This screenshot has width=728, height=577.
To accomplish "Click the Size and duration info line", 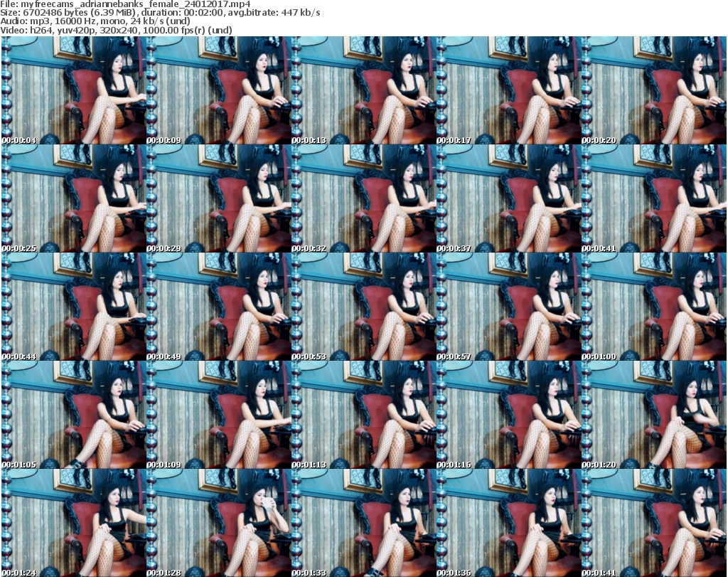I will point(160,13).
